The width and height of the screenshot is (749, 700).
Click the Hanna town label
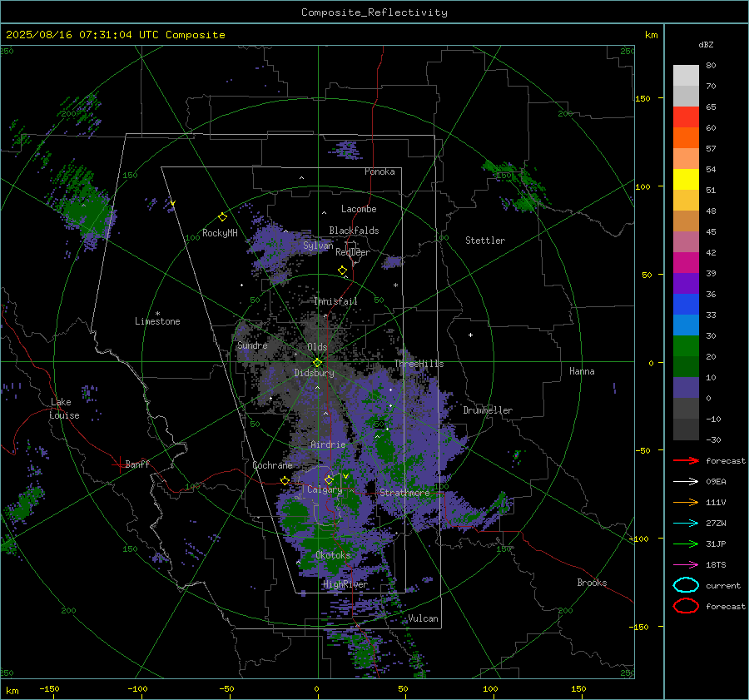pyautogui.click(x=582, y=371)
